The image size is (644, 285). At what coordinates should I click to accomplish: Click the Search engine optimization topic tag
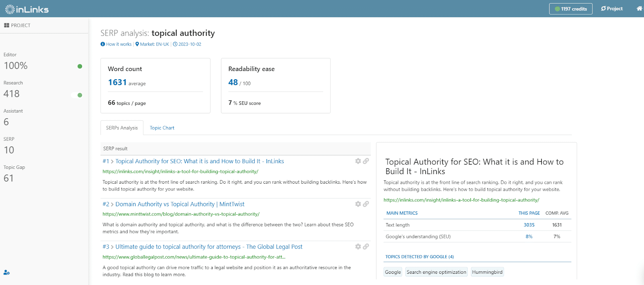coord(436,272)
